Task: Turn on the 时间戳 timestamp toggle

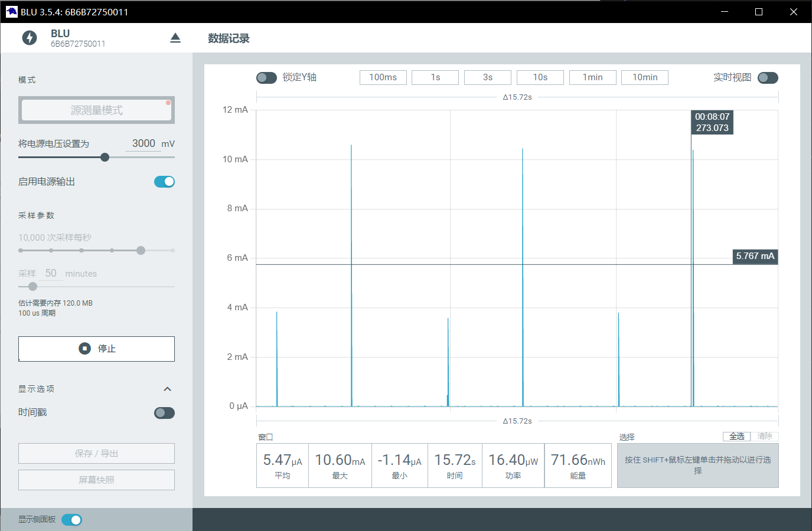Action: [164, 413]
